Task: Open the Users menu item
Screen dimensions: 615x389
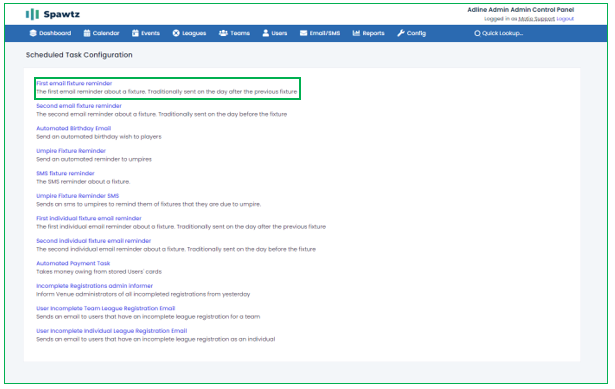Action: [275, 33]
